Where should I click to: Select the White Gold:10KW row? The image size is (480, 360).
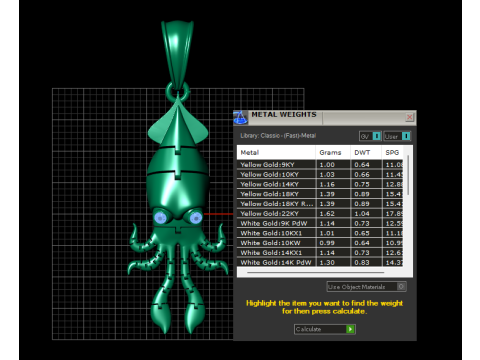[x=320, y=243]
